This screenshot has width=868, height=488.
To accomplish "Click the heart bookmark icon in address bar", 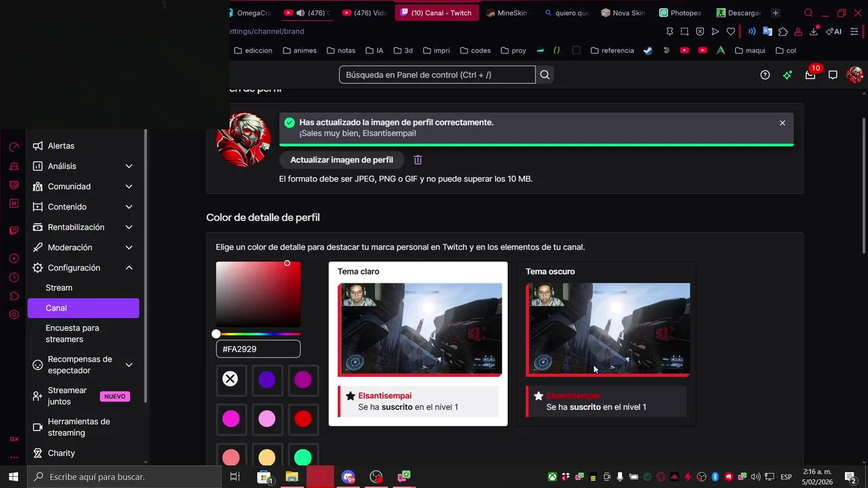I will pos(730,31).
